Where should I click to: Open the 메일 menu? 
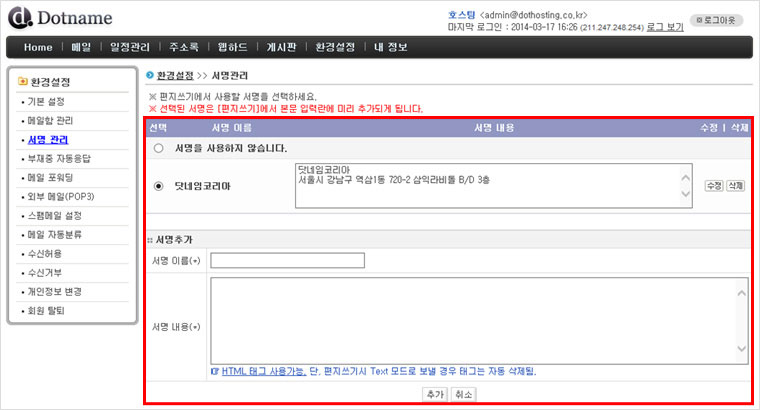[x=82, y=47]
